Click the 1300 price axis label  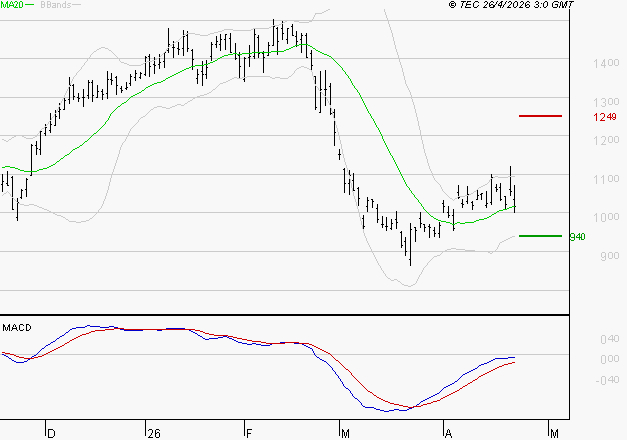pos(606,102)
